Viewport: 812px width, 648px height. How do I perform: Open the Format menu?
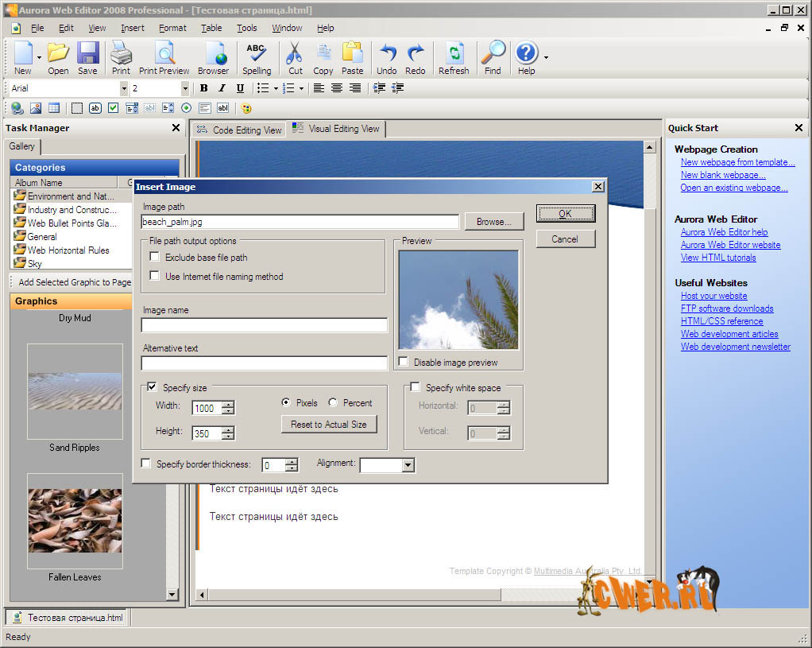(172, 28)
